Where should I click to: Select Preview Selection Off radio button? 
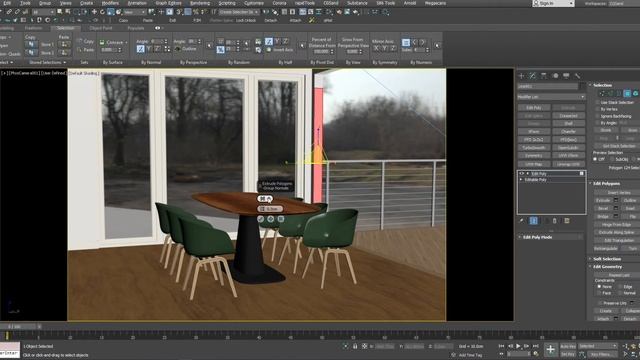pos(596,159)
